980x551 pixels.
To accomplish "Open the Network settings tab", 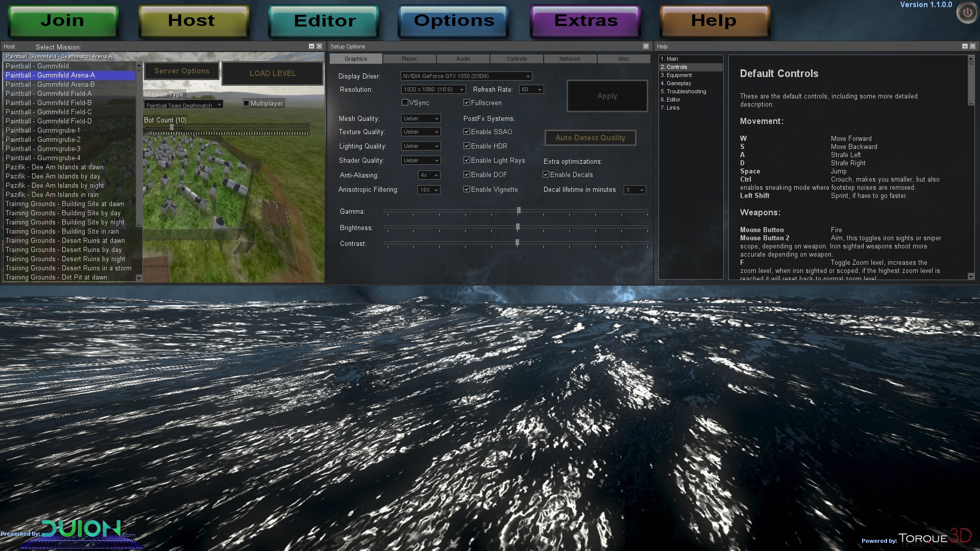I will [x=570, y=59].
